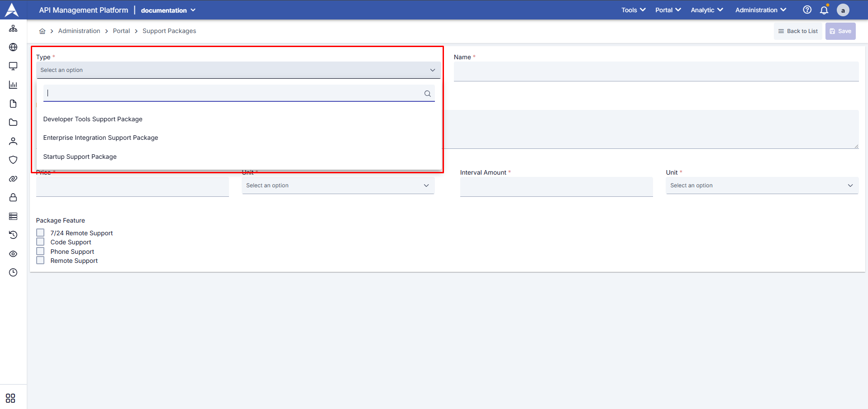This screenshot has width=868, height=409.
Task: Click the globe icon in sidebar
Action: pos(13,47)
